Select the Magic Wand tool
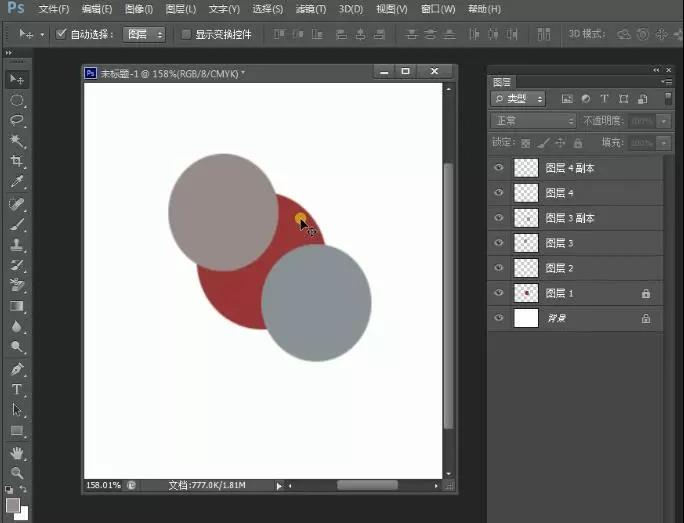Screen dimensions: 684x523 [17, 140]
